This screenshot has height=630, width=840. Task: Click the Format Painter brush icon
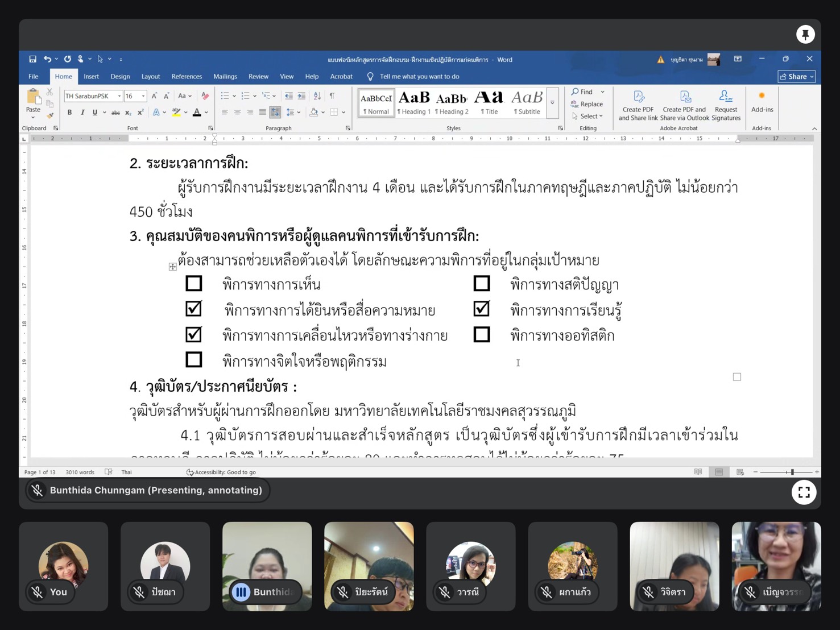pyautogui.click(x=50, y=115)
